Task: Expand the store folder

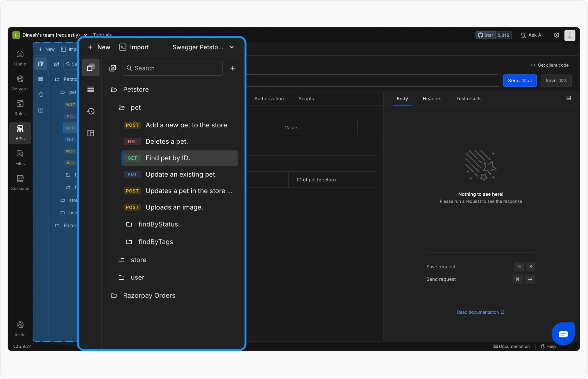Action: [138, 260]
